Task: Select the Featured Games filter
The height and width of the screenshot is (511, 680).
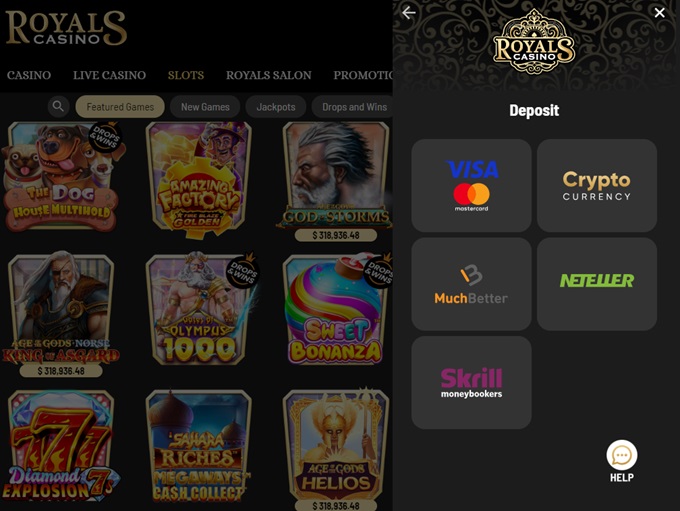Action: (120, 107)
